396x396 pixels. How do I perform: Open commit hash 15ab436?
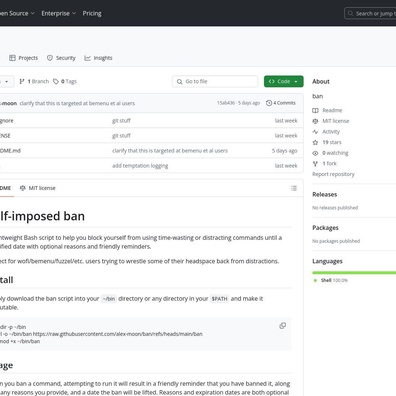pos(226,103)
